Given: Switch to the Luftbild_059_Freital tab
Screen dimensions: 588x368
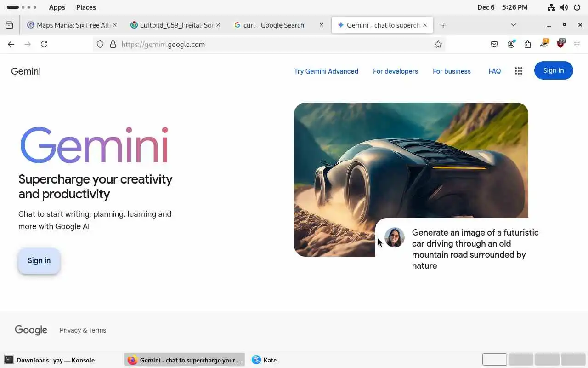Looking at the screenshot, I should (x=175, y=25).
